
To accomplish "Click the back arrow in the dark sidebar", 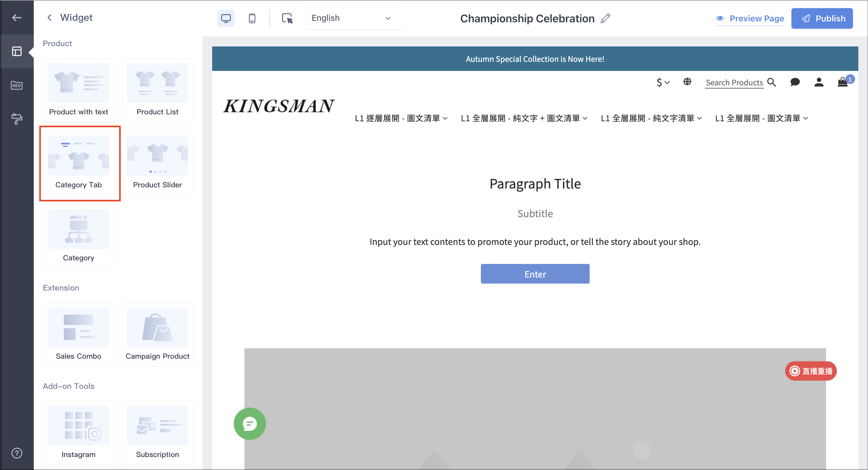I will (17, 17).
